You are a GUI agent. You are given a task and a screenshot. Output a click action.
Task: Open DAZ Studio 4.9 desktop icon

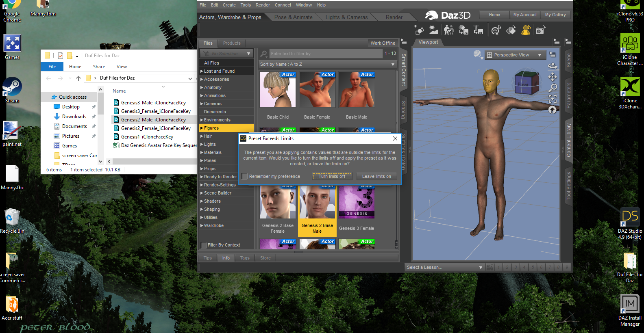(x=630, y=224)
